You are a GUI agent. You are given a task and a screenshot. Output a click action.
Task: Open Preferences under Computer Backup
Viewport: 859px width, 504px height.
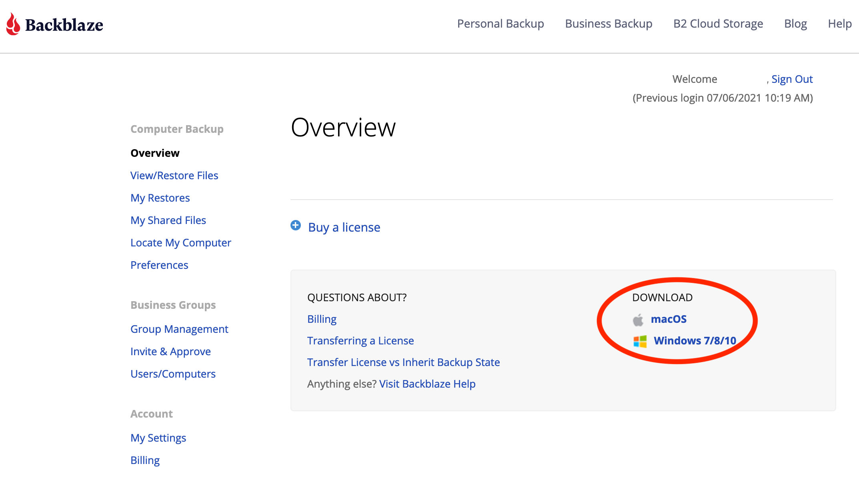(x=159, y=265)
